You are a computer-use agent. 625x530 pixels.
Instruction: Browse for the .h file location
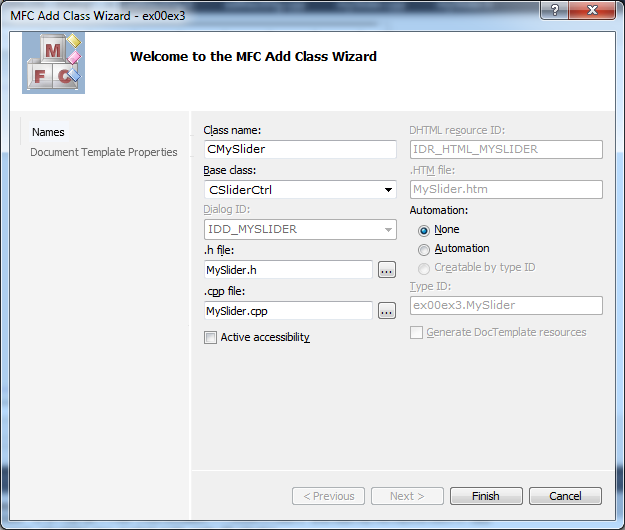tap(387, 270)
